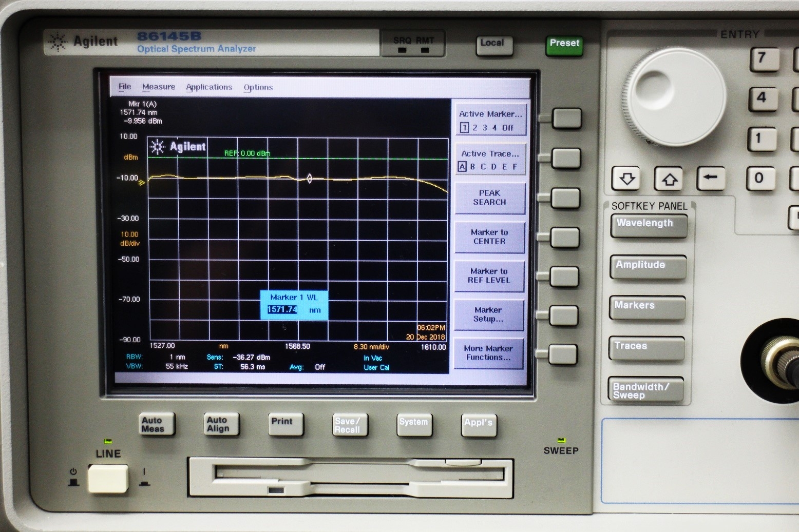Viewport: 799px width, 532px height.
Task: Select trace F in Active Trace
Action: [x=515, y=167]
